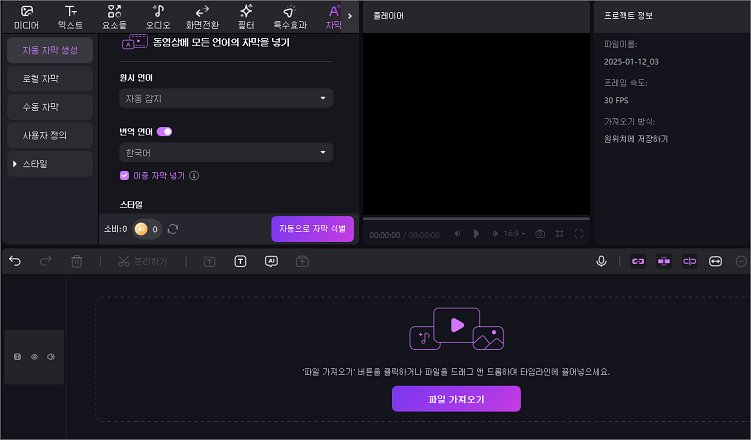Click the refresh icon next to coin balance
Viewport: 751px width, 440px height.
point(173,229)
